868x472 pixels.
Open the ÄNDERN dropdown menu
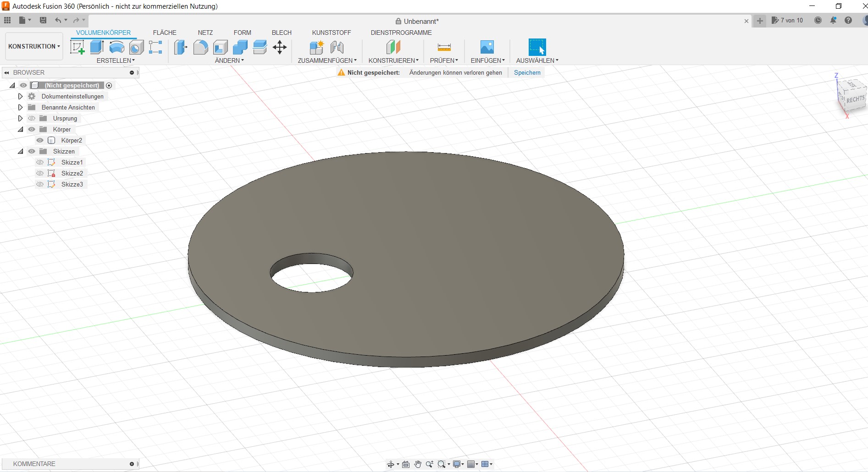229,60
